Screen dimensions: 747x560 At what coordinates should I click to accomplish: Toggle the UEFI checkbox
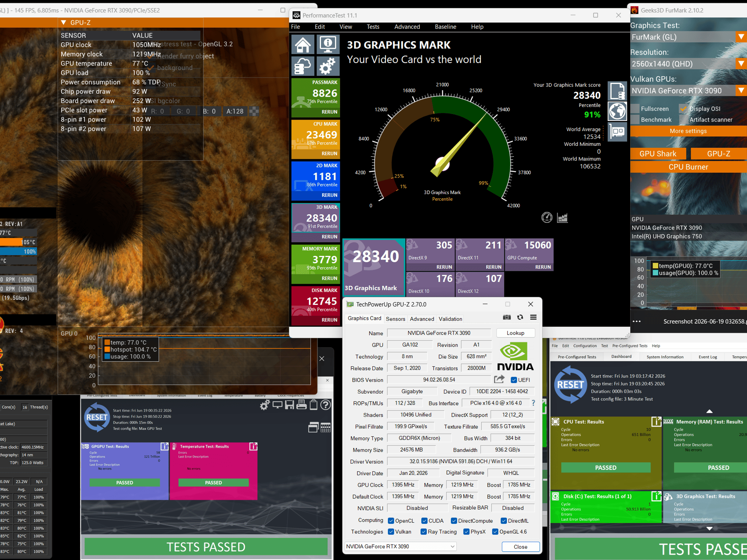514,380
